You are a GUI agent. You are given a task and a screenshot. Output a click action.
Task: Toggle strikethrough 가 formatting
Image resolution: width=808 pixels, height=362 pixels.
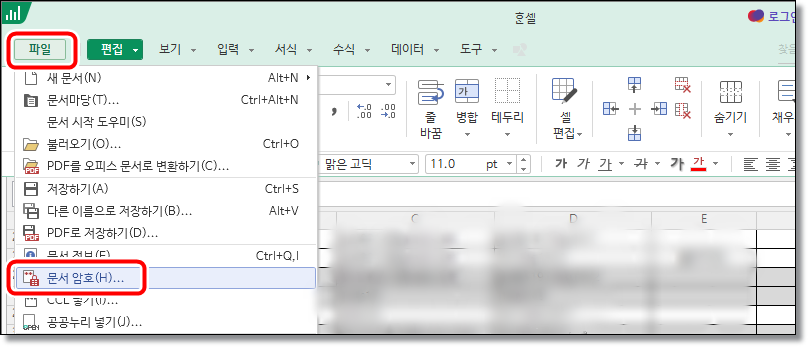(x=641, y=164)
